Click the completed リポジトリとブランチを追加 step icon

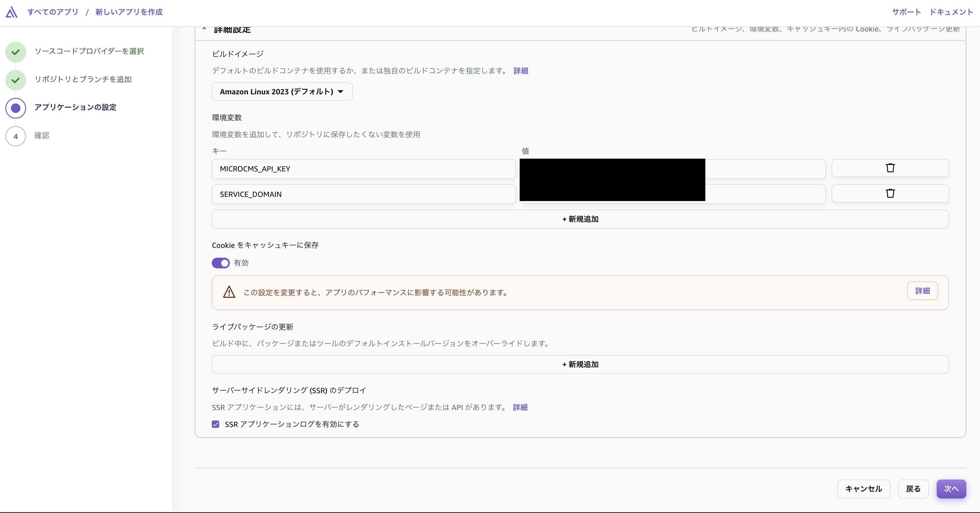pos(16,80)
